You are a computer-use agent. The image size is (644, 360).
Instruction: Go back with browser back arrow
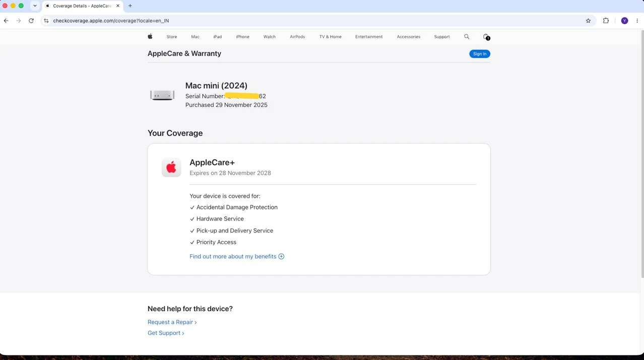[6, 21]
